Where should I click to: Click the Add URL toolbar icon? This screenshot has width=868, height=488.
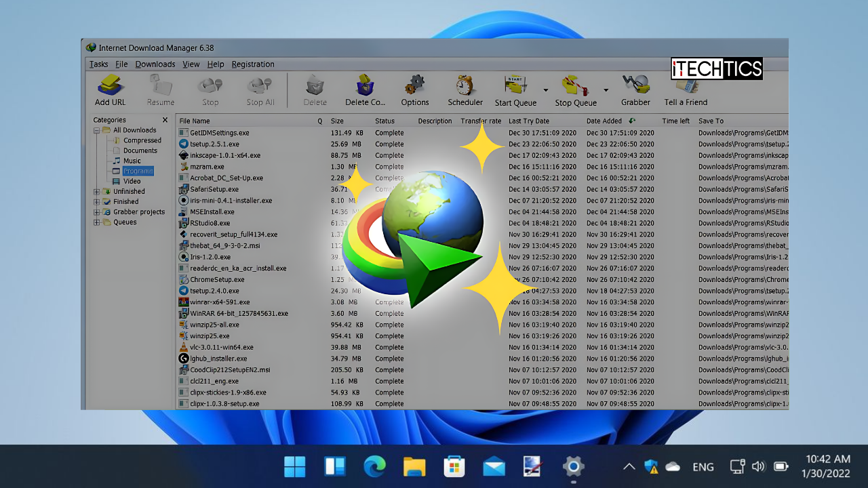[110, 85]
